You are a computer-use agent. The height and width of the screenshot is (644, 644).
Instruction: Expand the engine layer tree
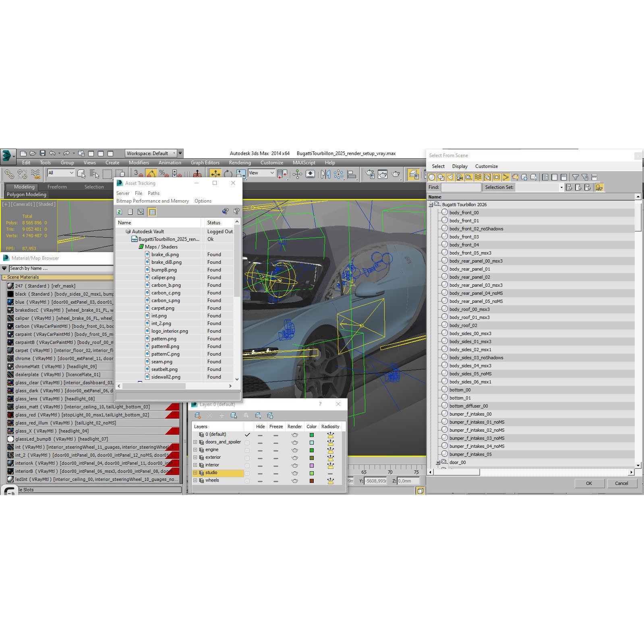(195, 450)
